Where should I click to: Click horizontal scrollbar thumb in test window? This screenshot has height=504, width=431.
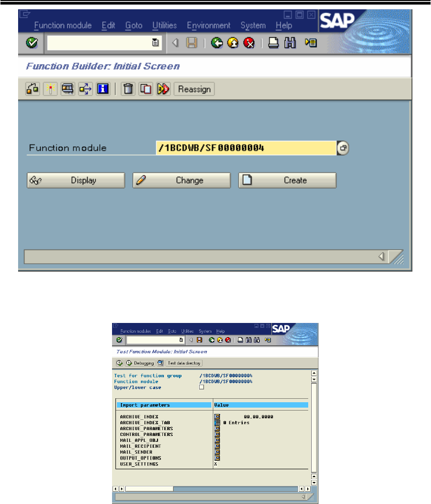click(x=149, y=489)
